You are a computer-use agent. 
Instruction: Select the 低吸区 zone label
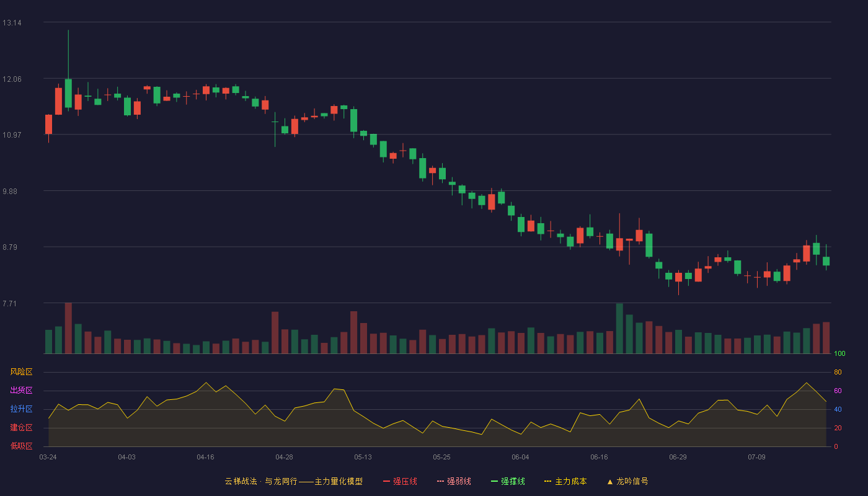(x=21, y=446)
